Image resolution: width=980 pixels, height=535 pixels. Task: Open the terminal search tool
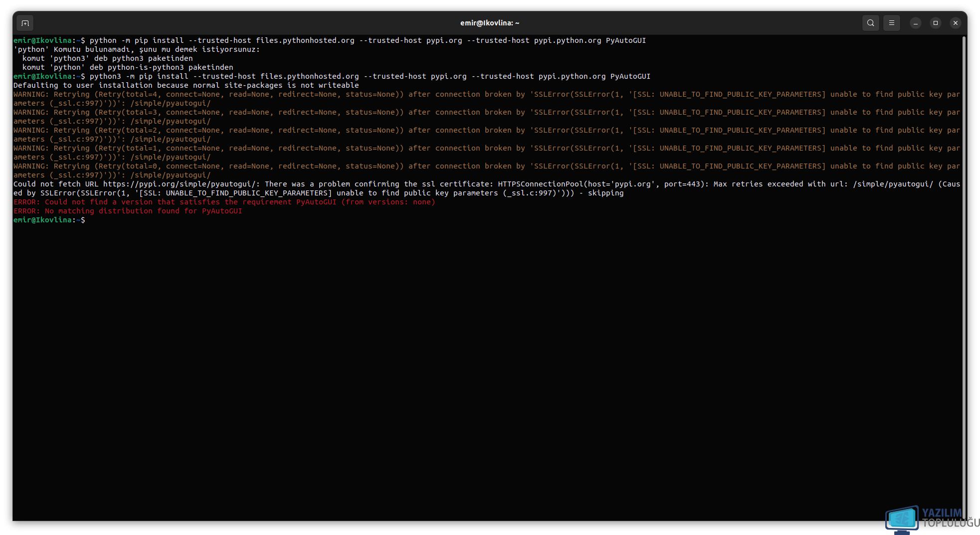tap(871, 23)
